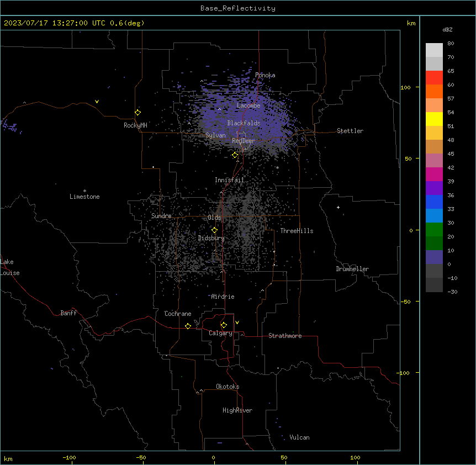
Task: Click the Drumheller town label
Action: (x=352, y=269)
